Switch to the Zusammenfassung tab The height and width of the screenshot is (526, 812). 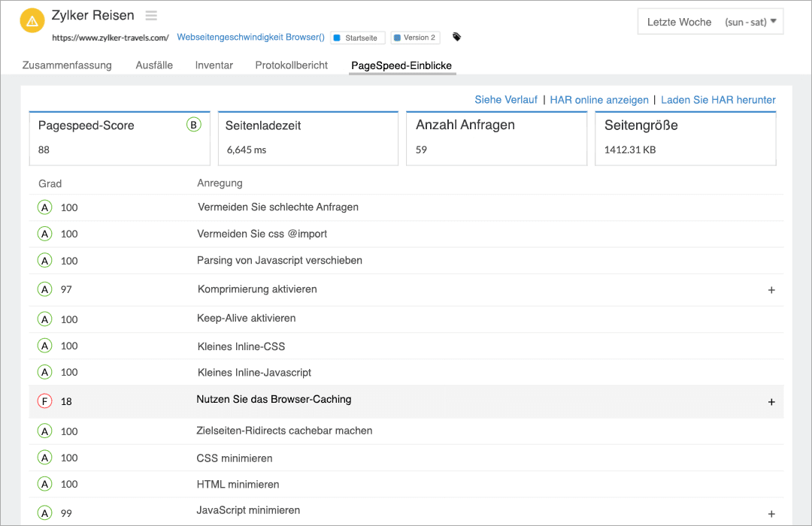pyautogui.click(x=68, y=65)
